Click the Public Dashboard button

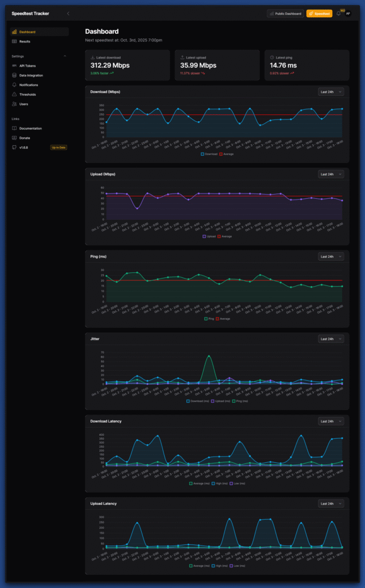click(285, 13)
